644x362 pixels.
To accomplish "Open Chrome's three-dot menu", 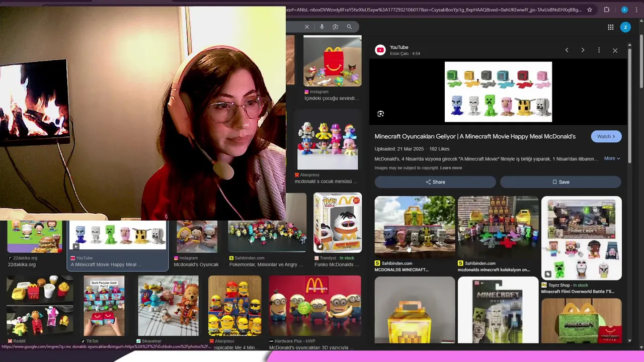I will coord(637,10).
